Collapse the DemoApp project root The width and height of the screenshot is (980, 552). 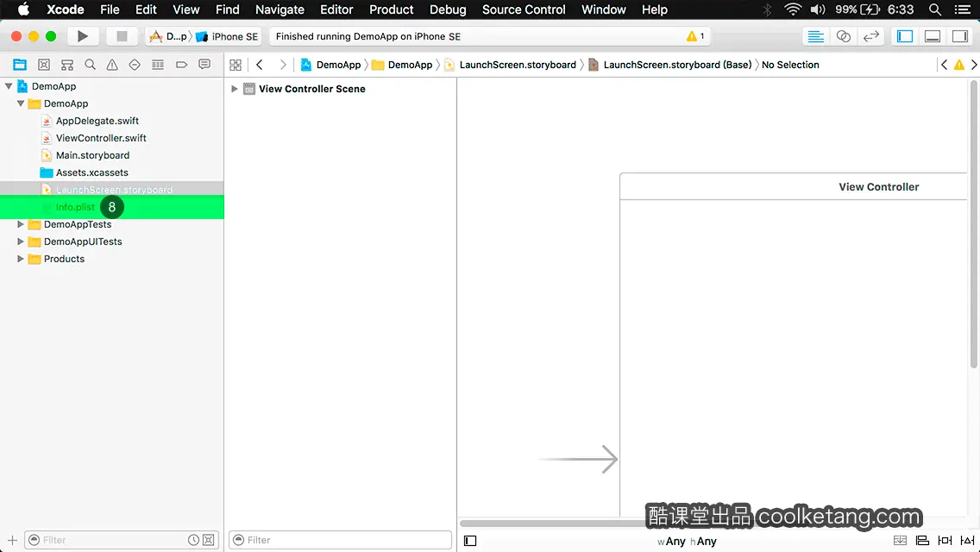pos(9,86)
